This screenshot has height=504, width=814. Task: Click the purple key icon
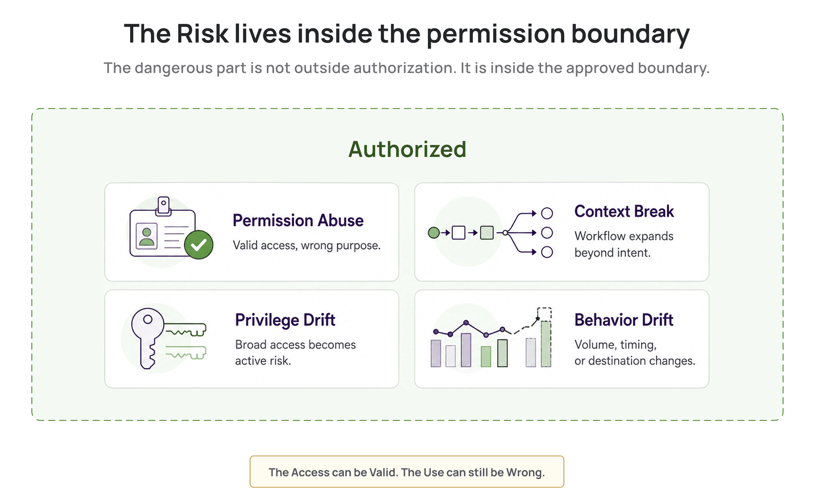[148, 338]
